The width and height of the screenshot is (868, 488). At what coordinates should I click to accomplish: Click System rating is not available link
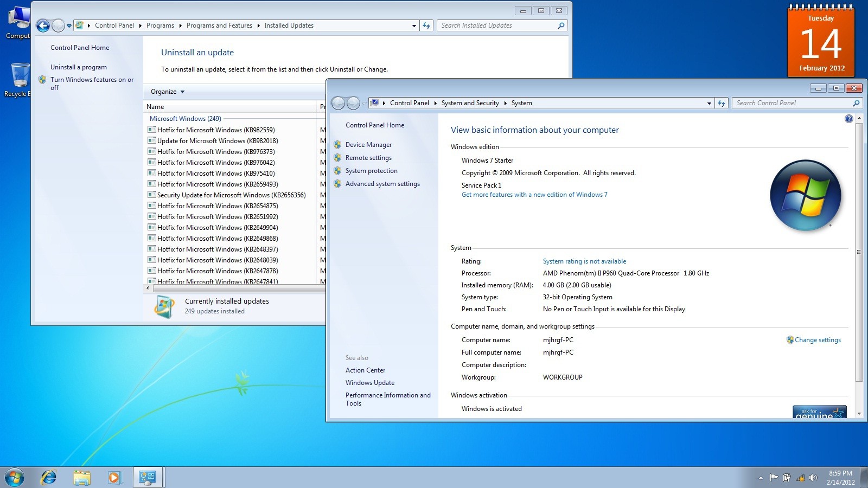[584, 261]
